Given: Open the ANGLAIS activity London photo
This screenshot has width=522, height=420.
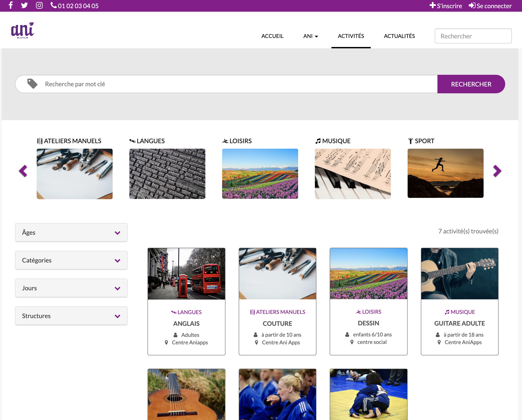Looking at the screenshot, I should (x=186, y=274).
